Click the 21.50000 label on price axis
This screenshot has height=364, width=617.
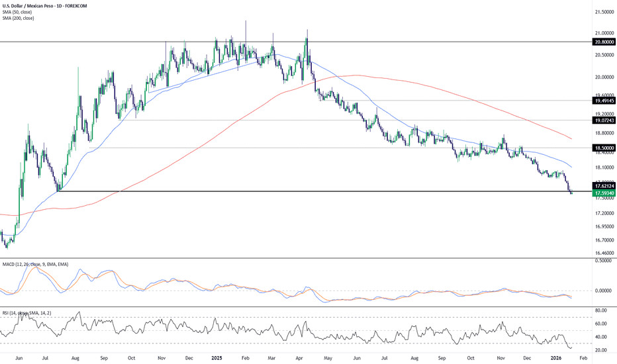[602, 13]
